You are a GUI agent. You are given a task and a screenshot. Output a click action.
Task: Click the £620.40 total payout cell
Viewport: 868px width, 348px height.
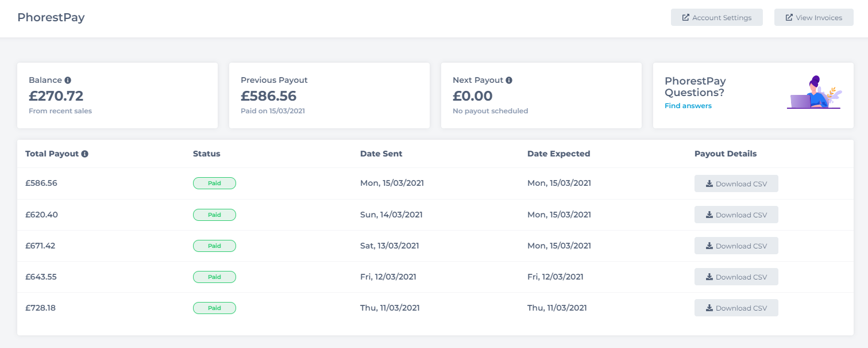(41, 215)
